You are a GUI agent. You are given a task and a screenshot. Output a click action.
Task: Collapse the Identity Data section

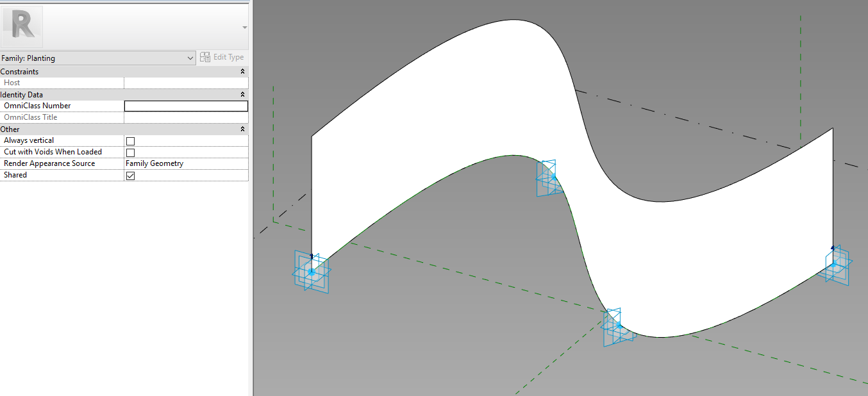coord(242,94)
